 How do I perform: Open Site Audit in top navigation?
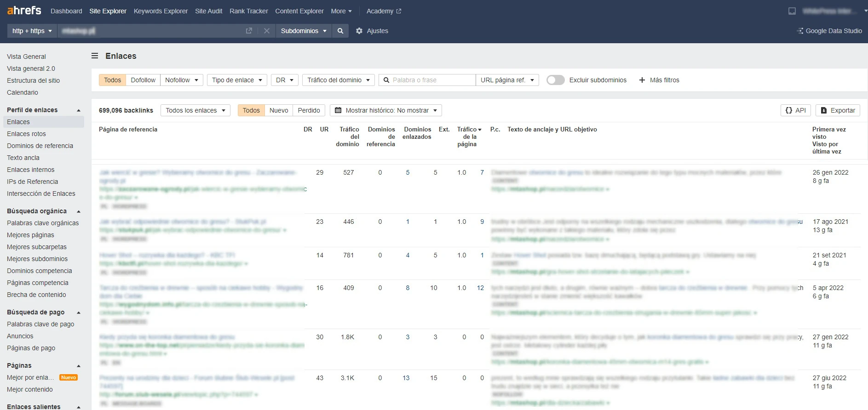(x=208, y=11)
